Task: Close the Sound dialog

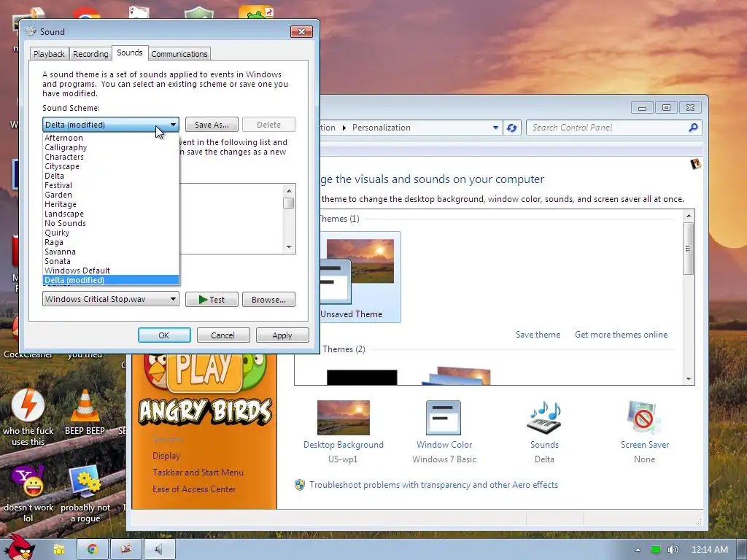Action: (x=301, y=31)
